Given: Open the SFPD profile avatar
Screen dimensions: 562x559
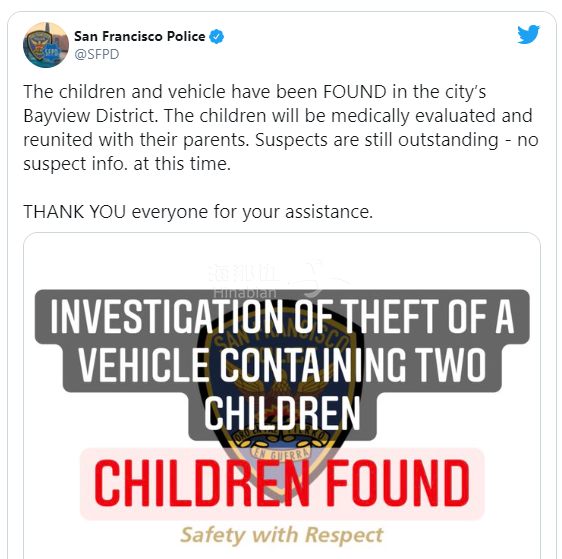Looking at the screenshot, I should click(x=46, y=45).
